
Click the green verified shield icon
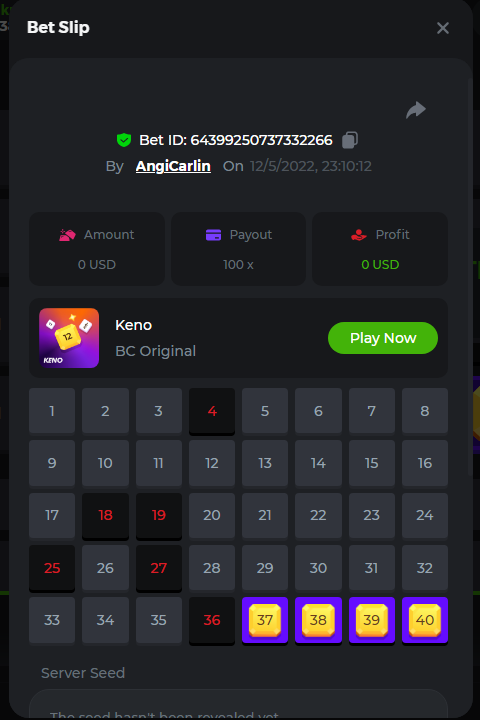tap(124, 140)
